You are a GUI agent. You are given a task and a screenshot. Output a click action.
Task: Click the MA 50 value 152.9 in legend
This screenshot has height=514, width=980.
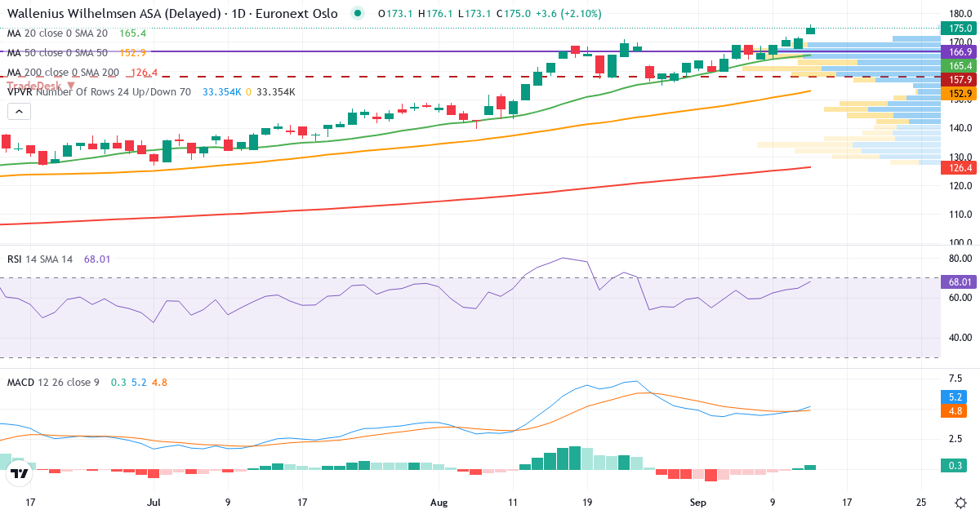[132, 53]
